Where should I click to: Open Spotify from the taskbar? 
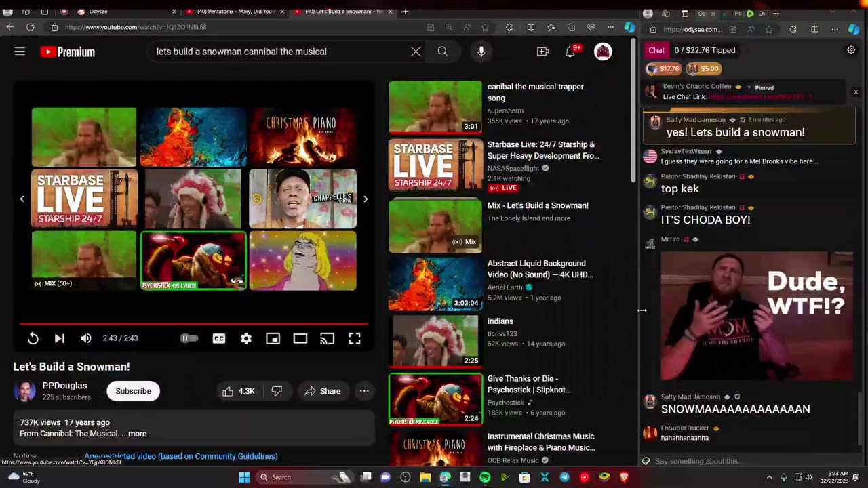(x=485, y=477)
